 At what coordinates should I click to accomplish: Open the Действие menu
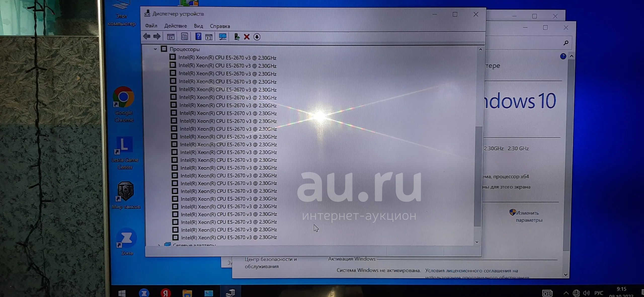[176, 26]
